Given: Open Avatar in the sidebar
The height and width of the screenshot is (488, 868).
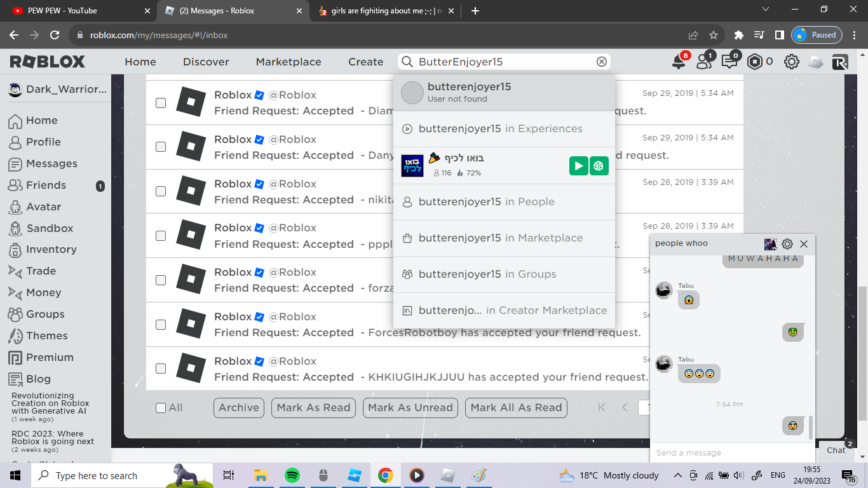Looking at the screenshot, I should tap(43, 207).
